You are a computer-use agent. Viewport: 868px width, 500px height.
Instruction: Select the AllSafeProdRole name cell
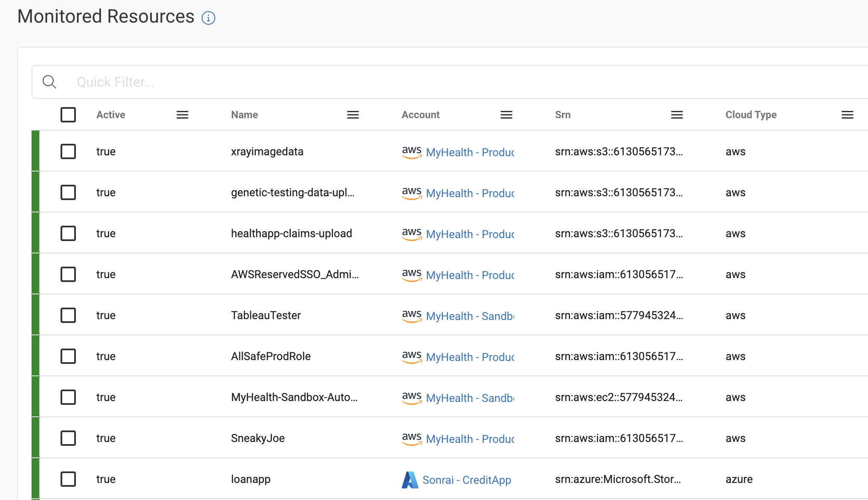tap(271, 356)
